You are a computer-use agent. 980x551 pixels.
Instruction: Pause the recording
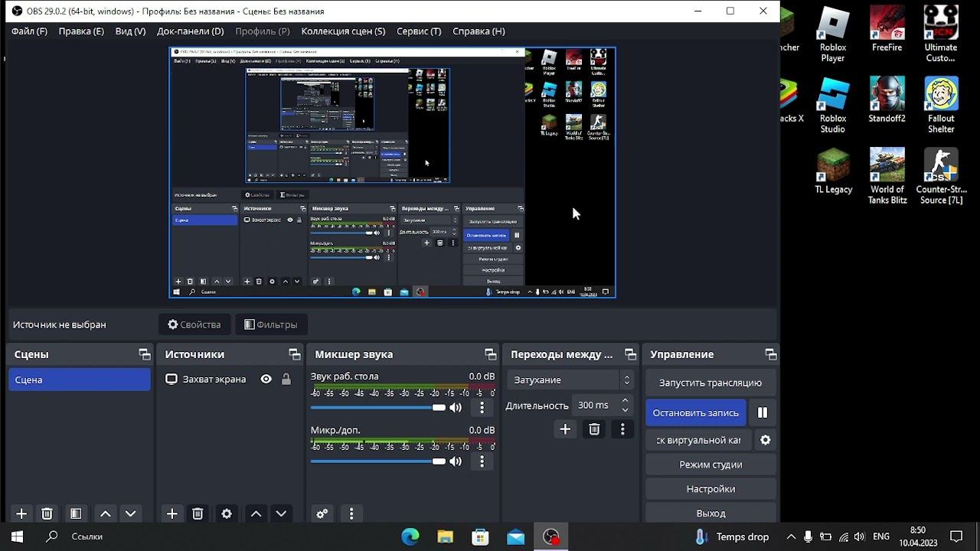pos(763,412)
